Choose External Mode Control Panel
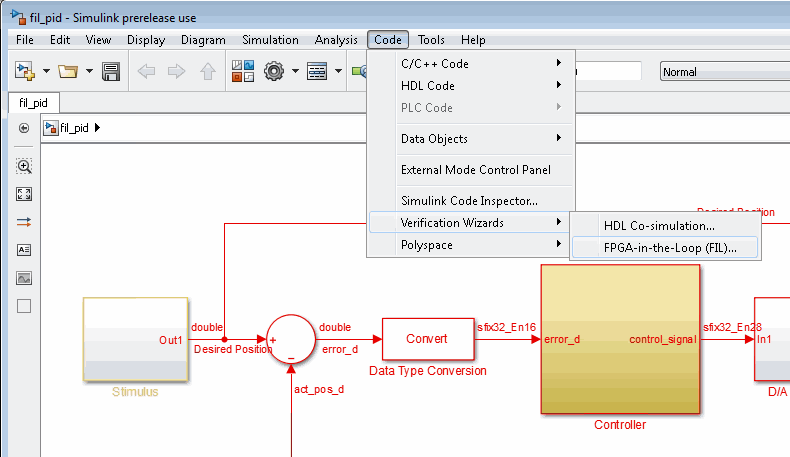Image resolution: width=790 pixels, height=457 pixels. click(x=472, y=170)
